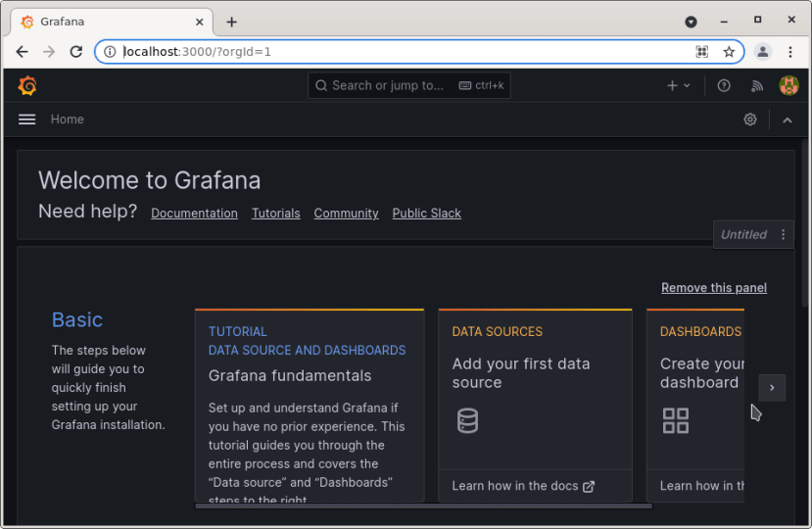Click the QR code icon in the address bar
812x529 pixels.
pyautogui.click(x=701, y=52)
